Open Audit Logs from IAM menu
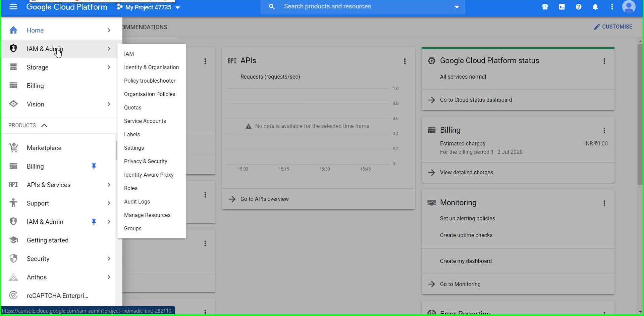Image resolution: width=644 pixels, height=316 pixels. pos(137,201)
